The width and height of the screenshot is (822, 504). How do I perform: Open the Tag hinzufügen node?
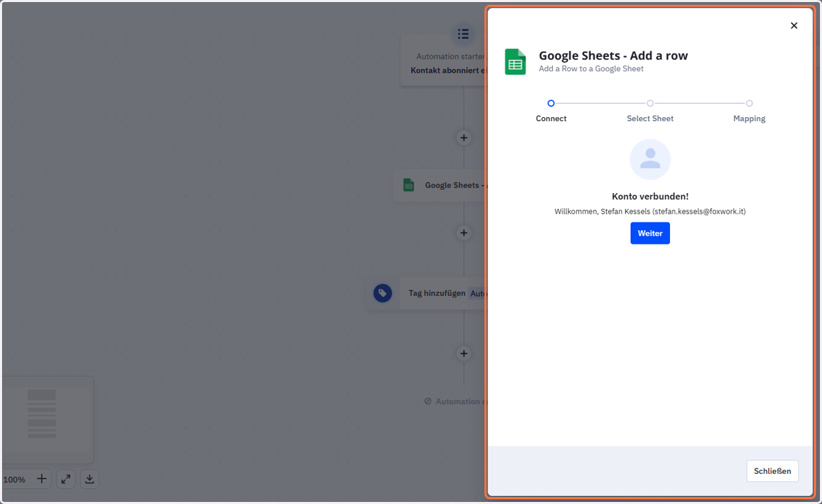pos(426,293)
